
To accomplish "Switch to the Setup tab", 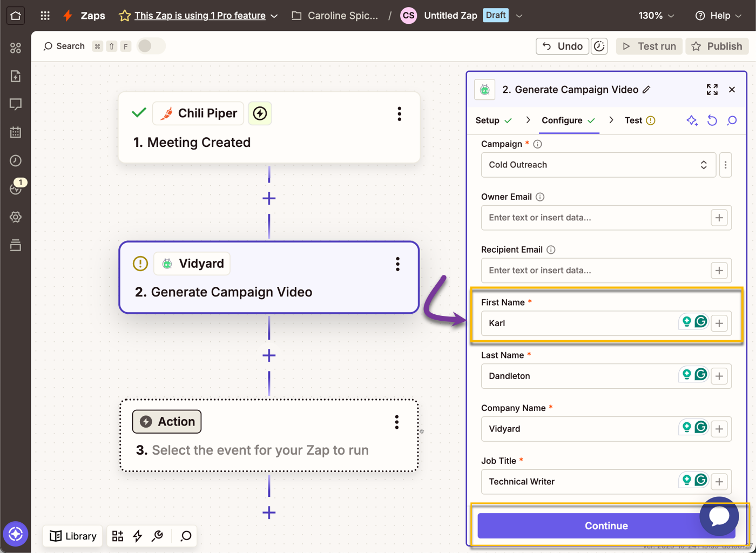I will tap(488, 120).
